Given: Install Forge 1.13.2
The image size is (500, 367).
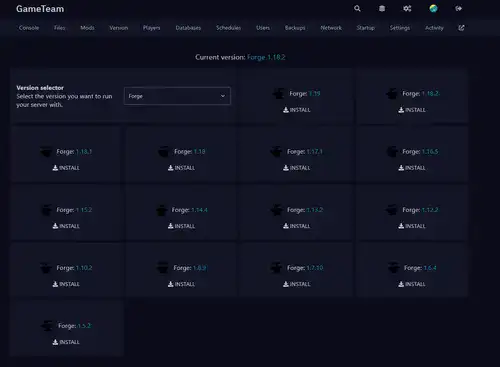Looking at the screenshot, I should (x=297, y=226).
